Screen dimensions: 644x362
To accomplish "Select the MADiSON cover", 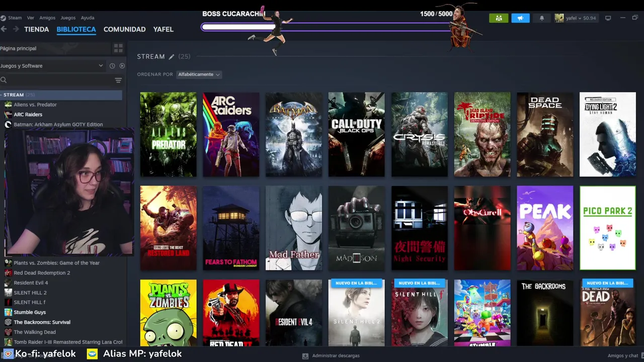I will point(356,228).
